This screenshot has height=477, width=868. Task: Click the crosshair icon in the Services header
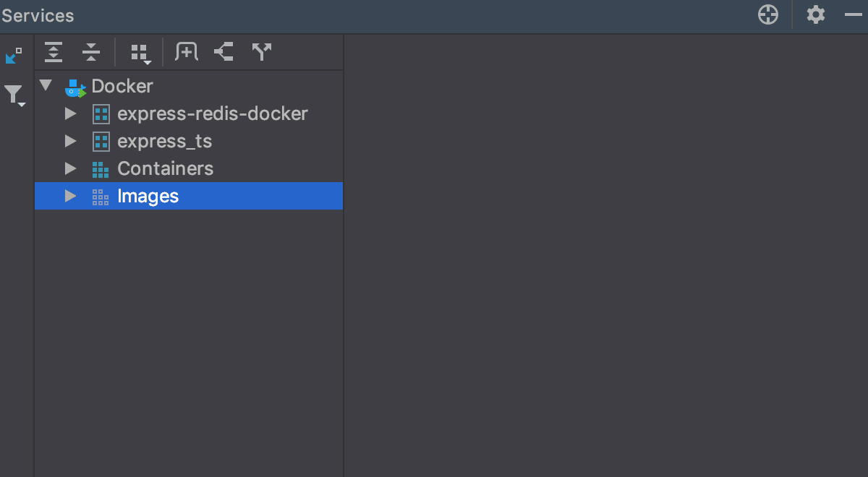[x=767, y=14]
